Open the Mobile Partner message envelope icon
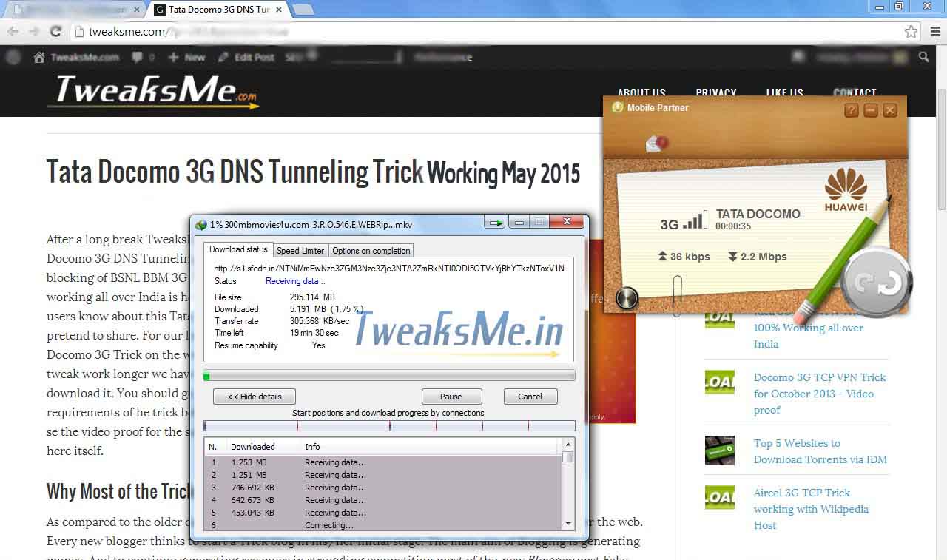The height and width of the screenshot is (560, 947). pos(656,144)
